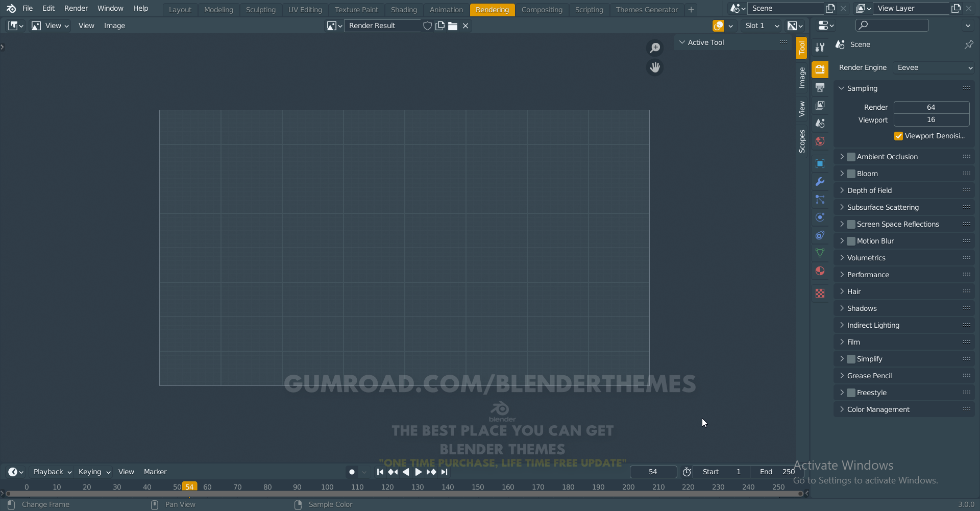
Task: Open the Playback popover in timeline
Action: click(x=52, y=472)
